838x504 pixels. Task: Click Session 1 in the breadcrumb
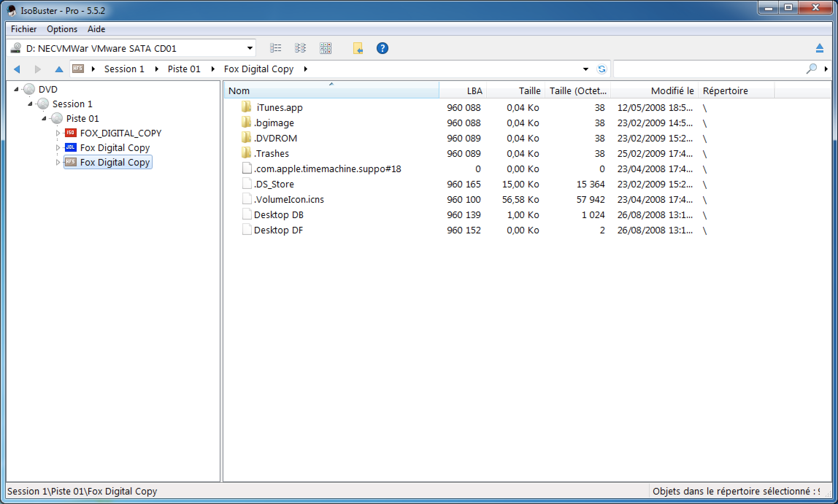(x=124, y=69)
